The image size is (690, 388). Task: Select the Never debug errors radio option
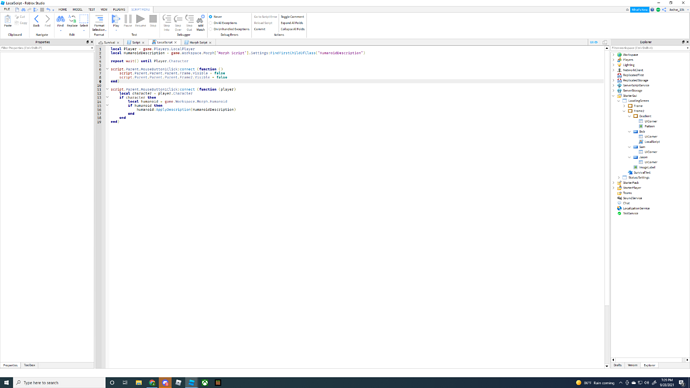(x=216, y=17)
